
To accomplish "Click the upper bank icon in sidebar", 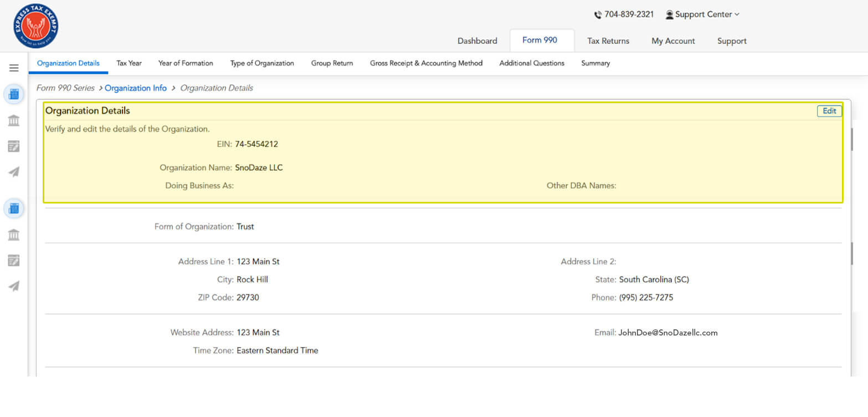I will [14, 120].
